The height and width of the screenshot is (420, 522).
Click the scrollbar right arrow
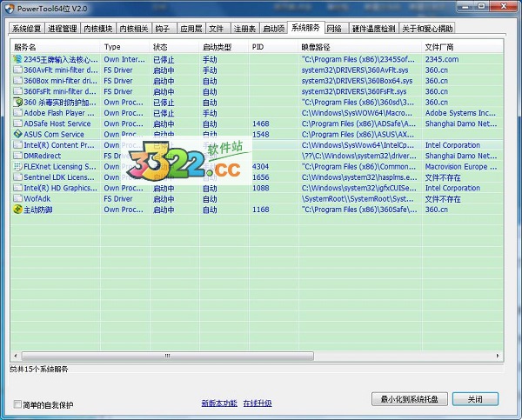[x=498, y=357]
